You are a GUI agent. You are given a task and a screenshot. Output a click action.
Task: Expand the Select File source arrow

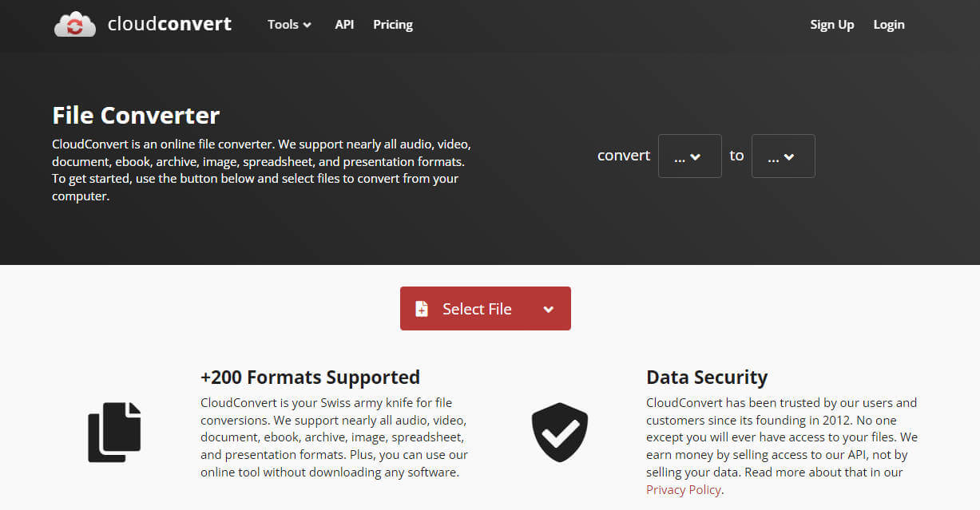click(549, 310)
